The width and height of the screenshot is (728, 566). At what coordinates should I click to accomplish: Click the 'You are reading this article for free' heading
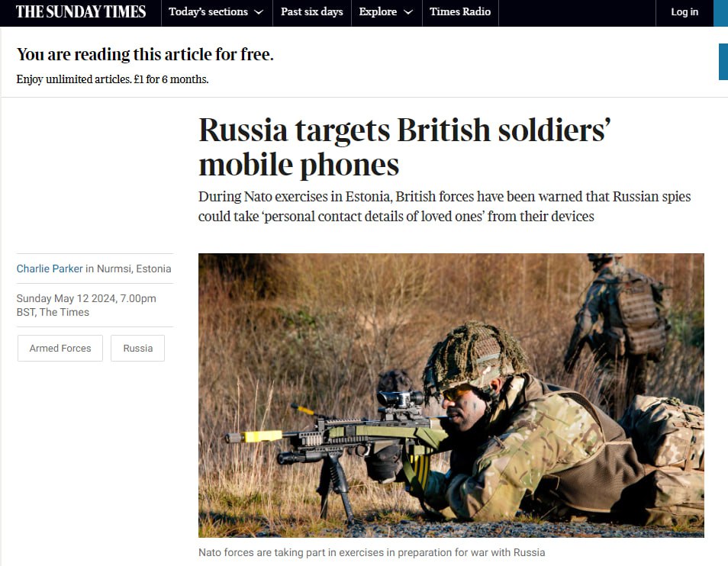(x=145, y=54)
